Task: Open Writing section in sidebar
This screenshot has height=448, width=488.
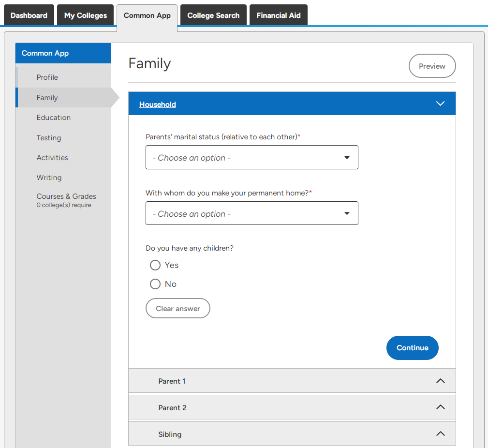Action: pos(63,178)
